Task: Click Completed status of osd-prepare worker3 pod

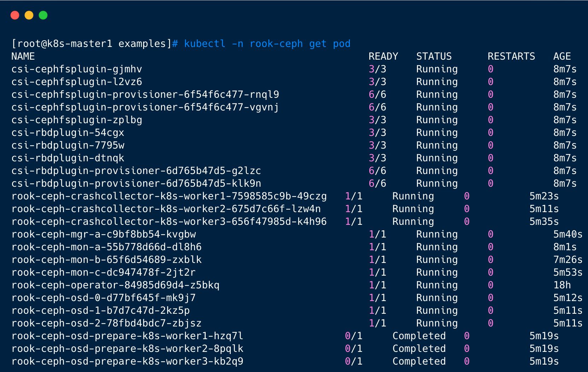Action: pos(419,361)
